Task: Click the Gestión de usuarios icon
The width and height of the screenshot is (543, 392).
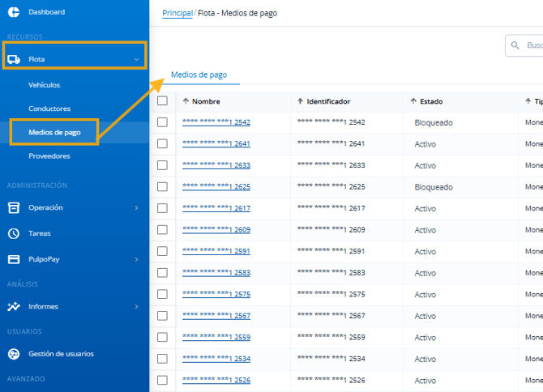Action: tap(14, 354)
